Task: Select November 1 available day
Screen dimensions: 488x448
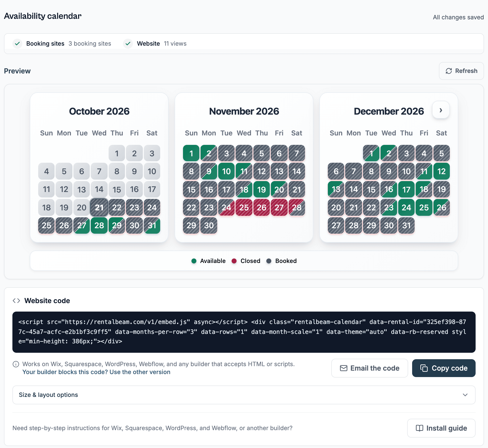Action: pos(191,153)
